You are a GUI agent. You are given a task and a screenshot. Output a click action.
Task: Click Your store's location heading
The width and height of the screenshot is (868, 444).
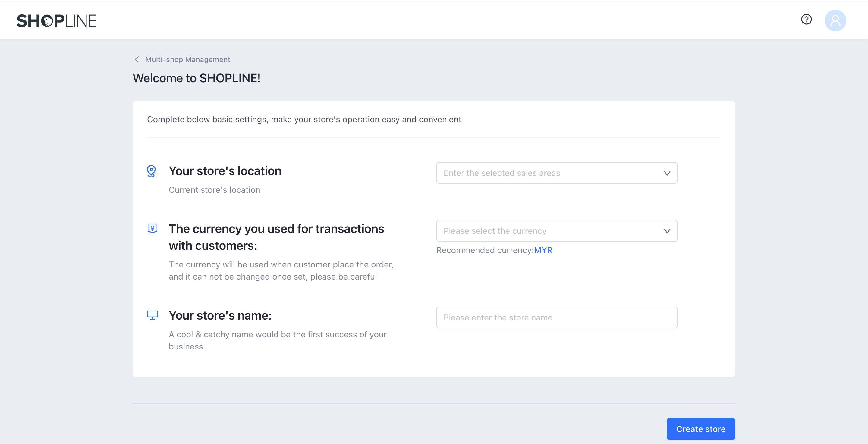click(x=225, y=171)
